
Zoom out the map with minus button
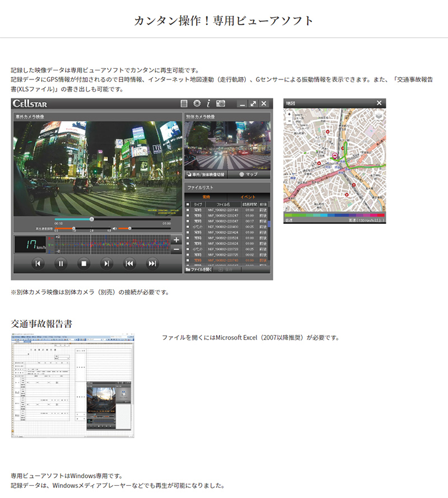289,121
